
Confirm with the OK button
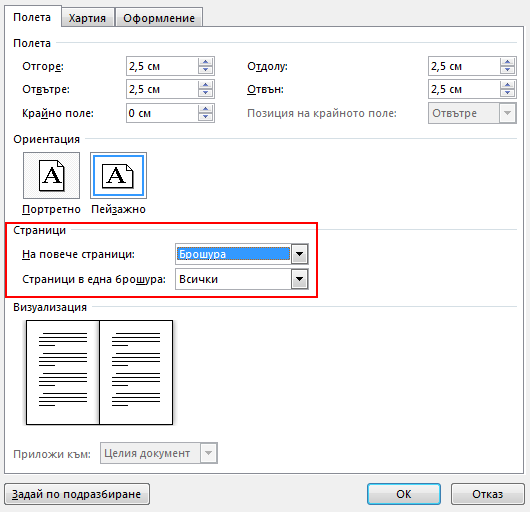tap(404, 494)
